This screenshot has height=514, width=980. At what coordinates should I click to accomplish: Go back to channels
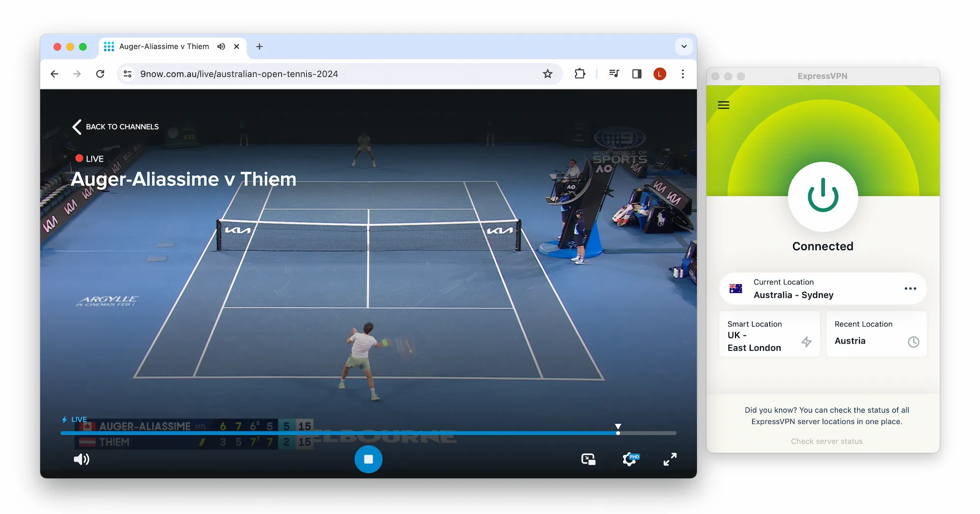coord(116,127)
